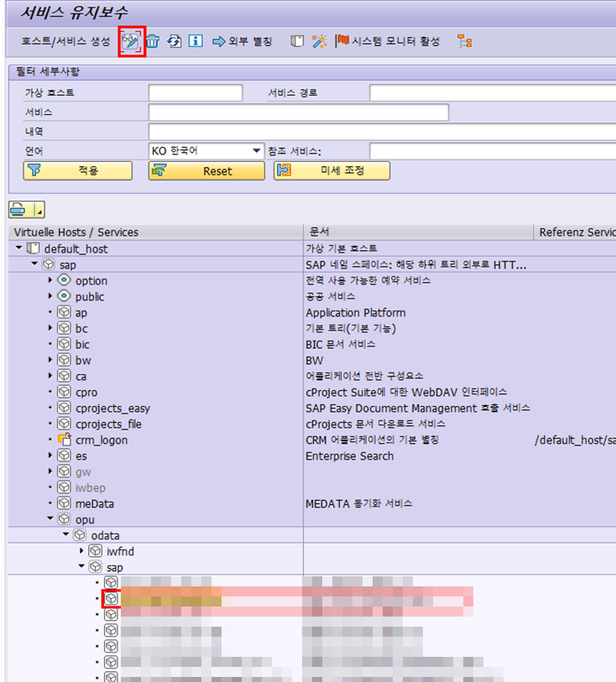616x682 pixels.
Task: Click the 내역 input field
Action: tap(382, 132)
